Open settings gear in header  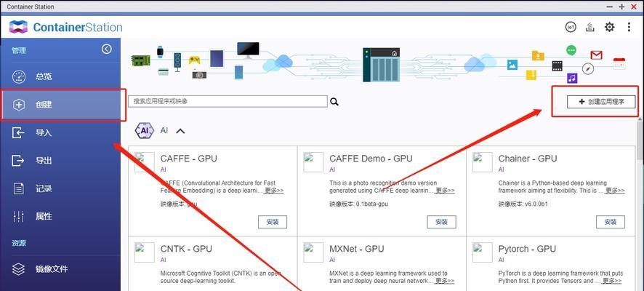coord(610,28)
